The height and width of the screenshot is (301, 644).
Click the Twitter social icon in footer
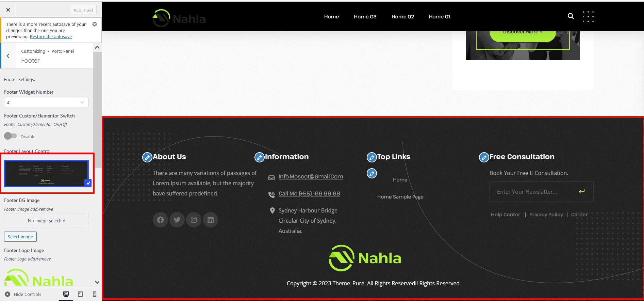[x=177, y=220]
